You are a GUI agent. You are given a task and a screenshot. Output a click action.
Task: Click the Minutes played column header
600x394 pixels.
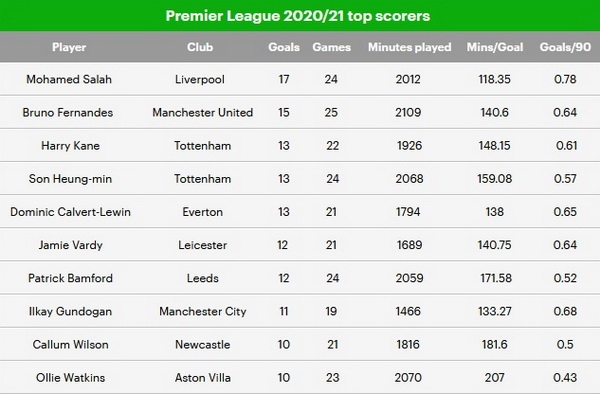[409, 47]
